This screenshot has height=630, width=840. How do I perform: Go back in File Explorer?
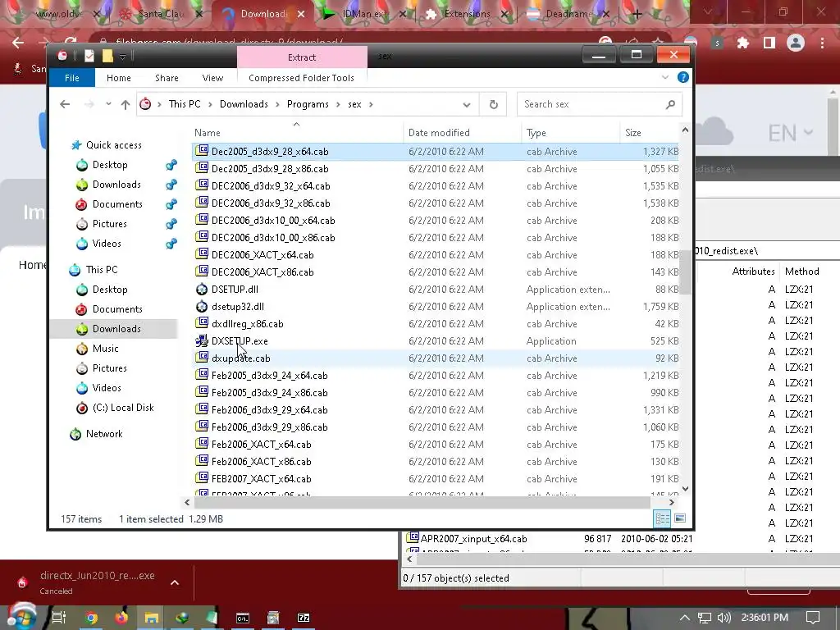65,104
